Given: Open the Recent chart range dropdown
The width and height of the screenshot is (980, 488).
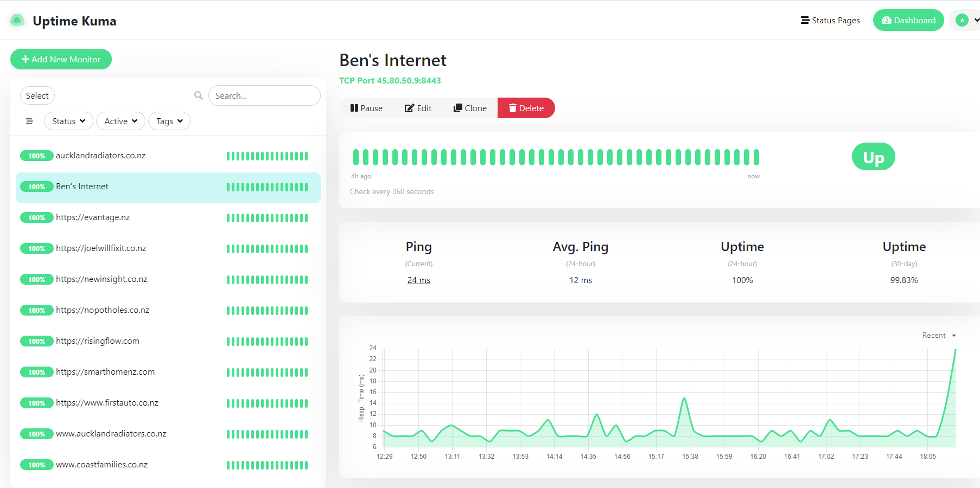Looking at the screenshot, I should (x=939, y=336).
